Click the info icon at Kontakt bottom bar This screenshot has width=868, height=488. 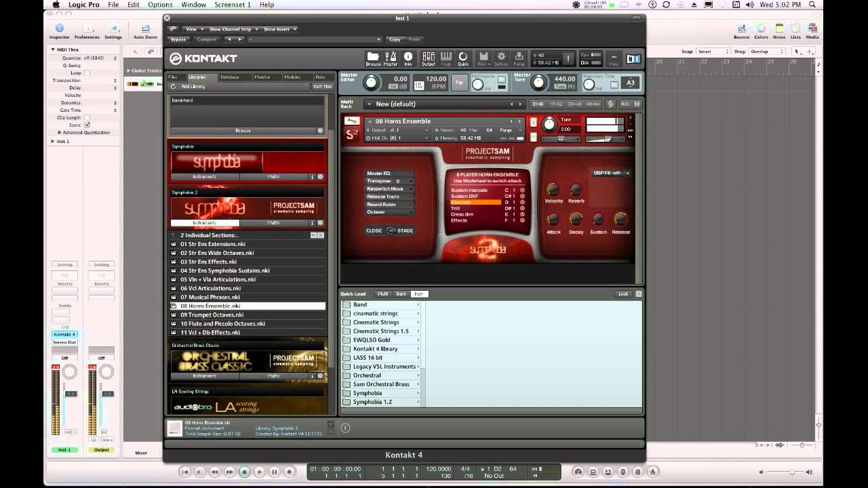coord(345,428)
